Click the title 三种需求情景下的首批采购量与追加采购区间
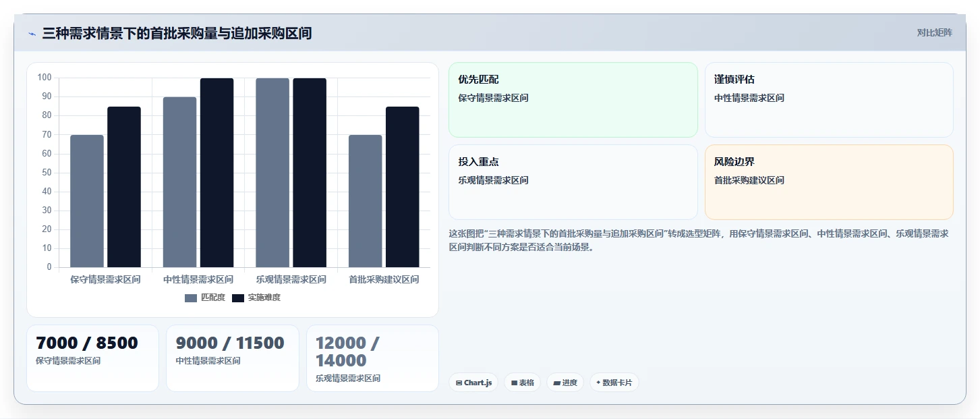Image resolution: width=980 pixels, height=419 pixels. coord(177,33)
